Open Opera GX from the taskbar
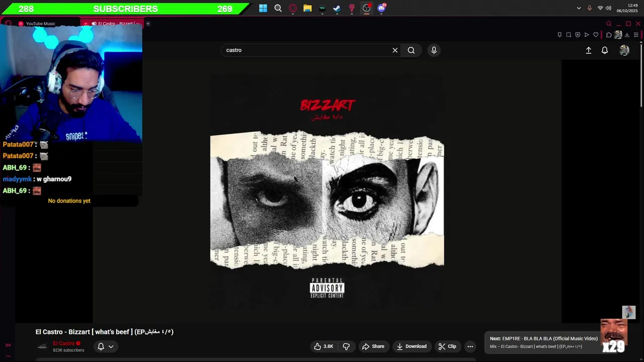Viewport: 644px width, 362px height. coord(293,8)
